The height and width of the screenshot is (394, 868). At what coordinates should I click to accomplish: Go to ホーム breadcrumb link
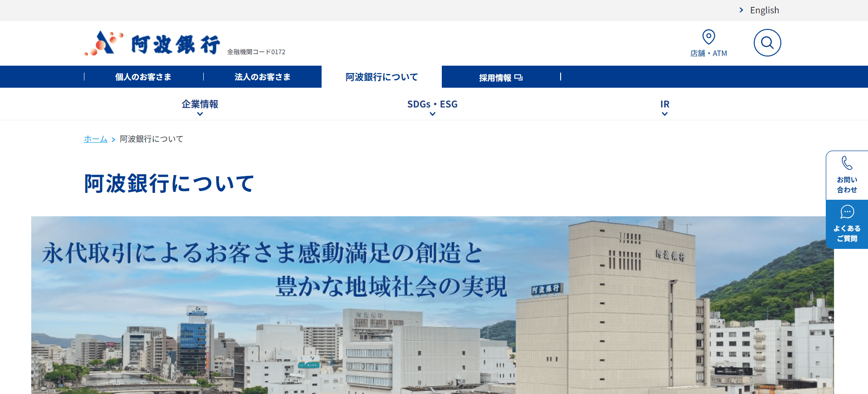(x=95, y=139)
